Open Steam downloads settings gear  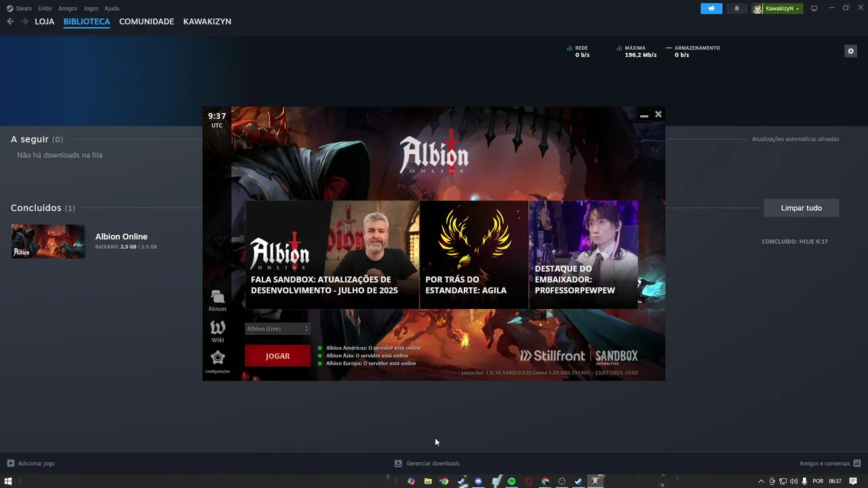tap(850, 51)
